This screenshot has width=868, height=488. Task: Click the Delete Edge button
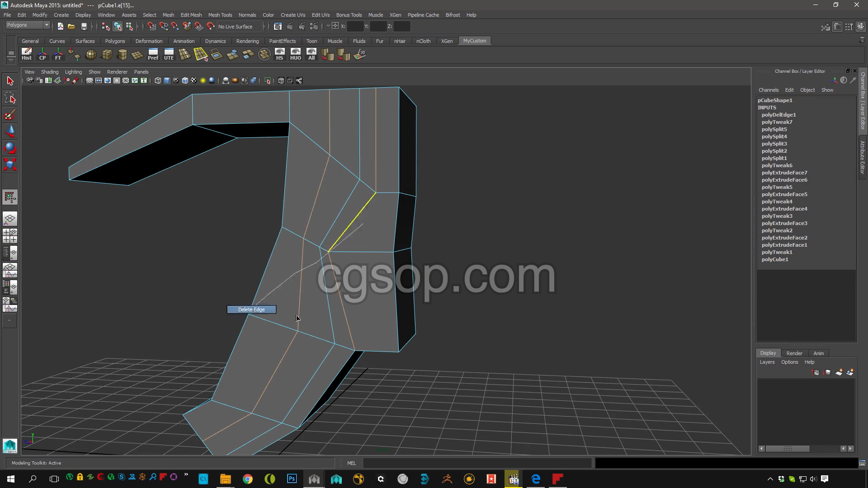click(251, 310)
